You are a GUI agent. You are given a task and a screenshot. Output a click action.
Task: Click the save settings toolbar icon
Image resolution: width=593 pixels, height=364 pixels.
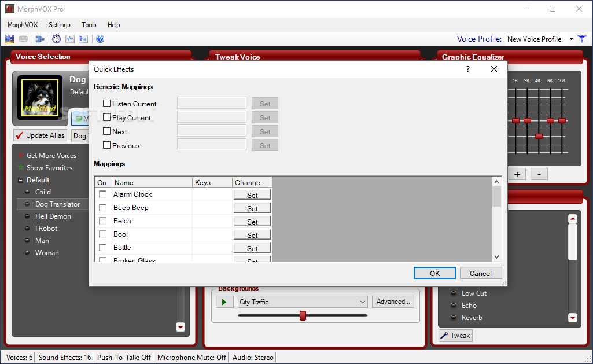[9, 39]
